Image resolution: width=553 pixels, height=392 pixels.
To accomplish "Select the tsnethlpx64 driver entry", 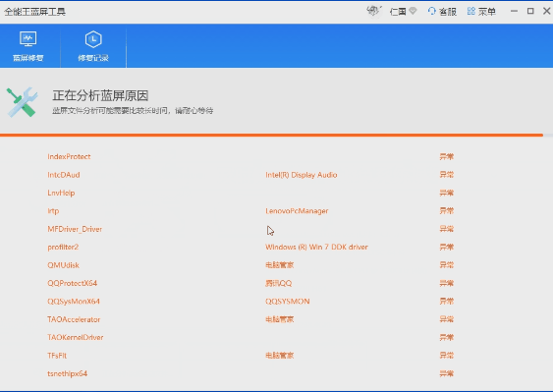I will pyautogui.click(x=68, y=373).
